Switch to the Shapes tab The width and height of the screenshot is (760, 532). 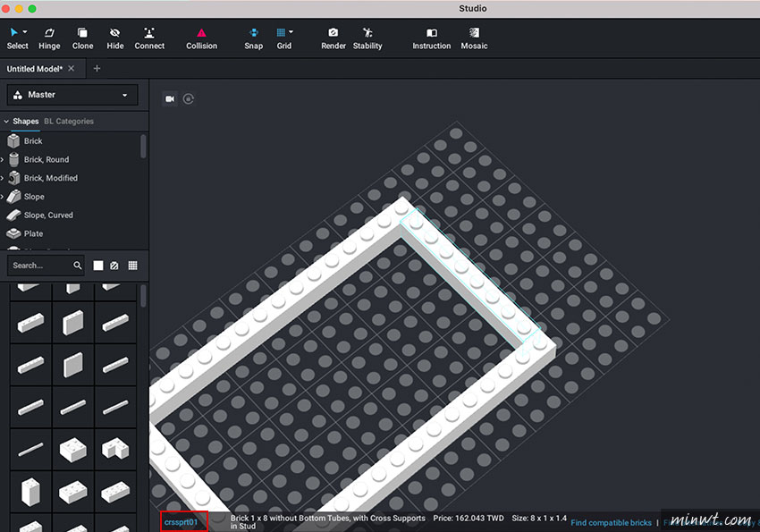coord(26,121)
